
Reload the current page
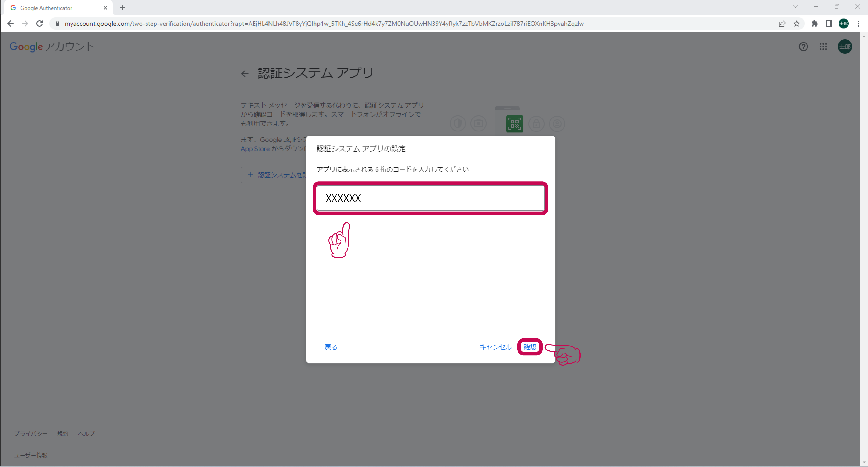39,24
